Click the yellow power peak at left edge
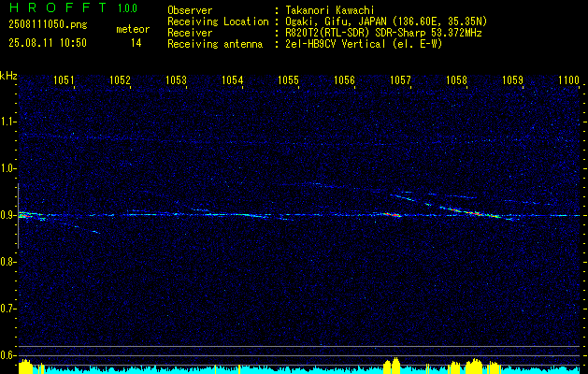 (25, 367)
